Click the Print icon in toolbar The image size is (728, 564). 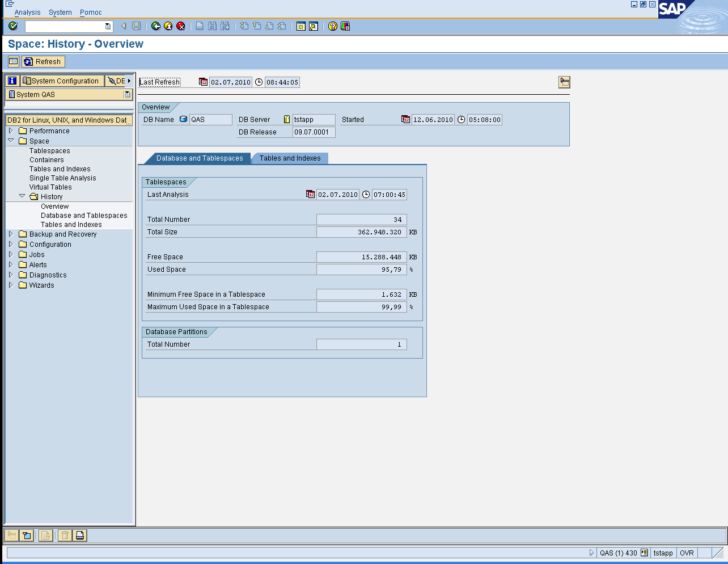click(x=200, y=26)
